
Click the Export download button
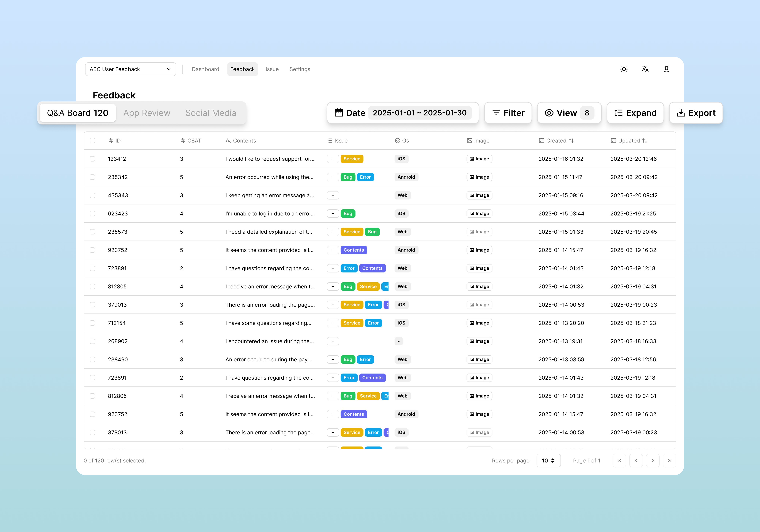[696, 113]
